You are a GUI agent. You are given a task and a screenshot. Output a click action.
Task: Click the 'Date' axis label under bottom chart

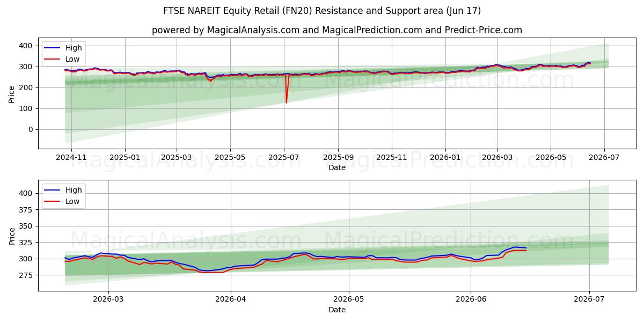[337, 310]
